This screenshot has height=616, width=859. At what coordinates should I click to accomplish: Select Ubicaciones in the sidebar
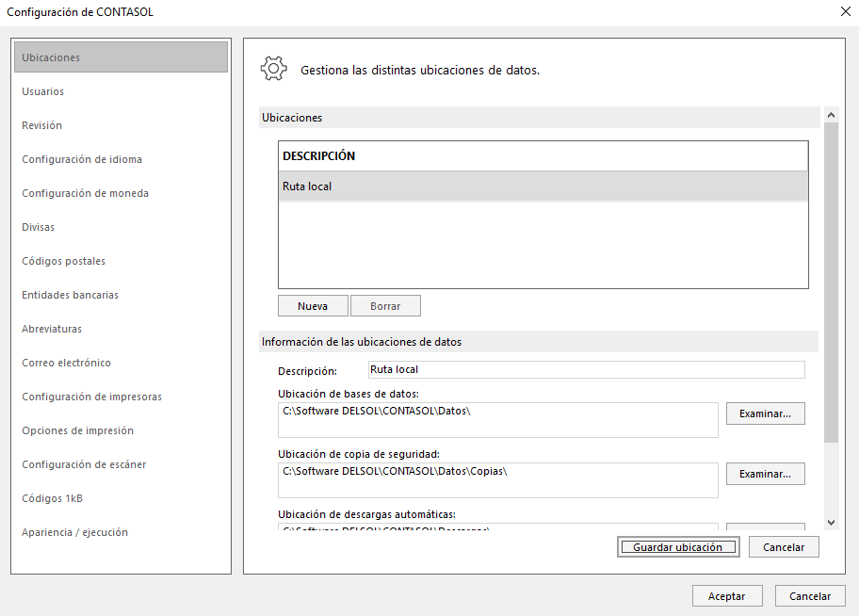pyautogui.click(x=122, y=57)
